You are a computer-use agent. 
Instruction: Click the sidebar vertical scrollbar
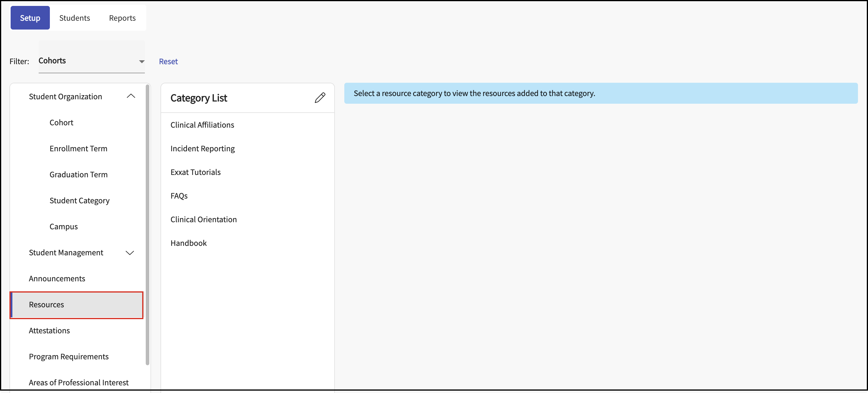pyautogui.click(x=147, y=224)
